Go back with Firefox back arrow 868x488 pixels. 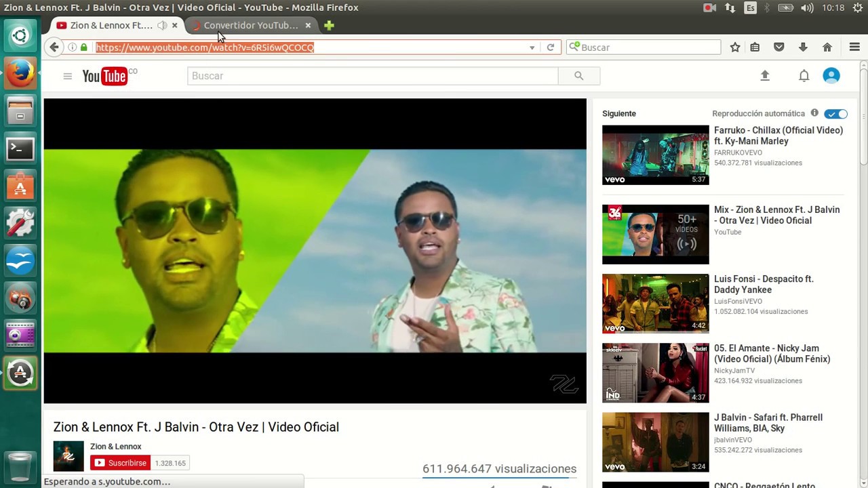click(x=54, y=47)
